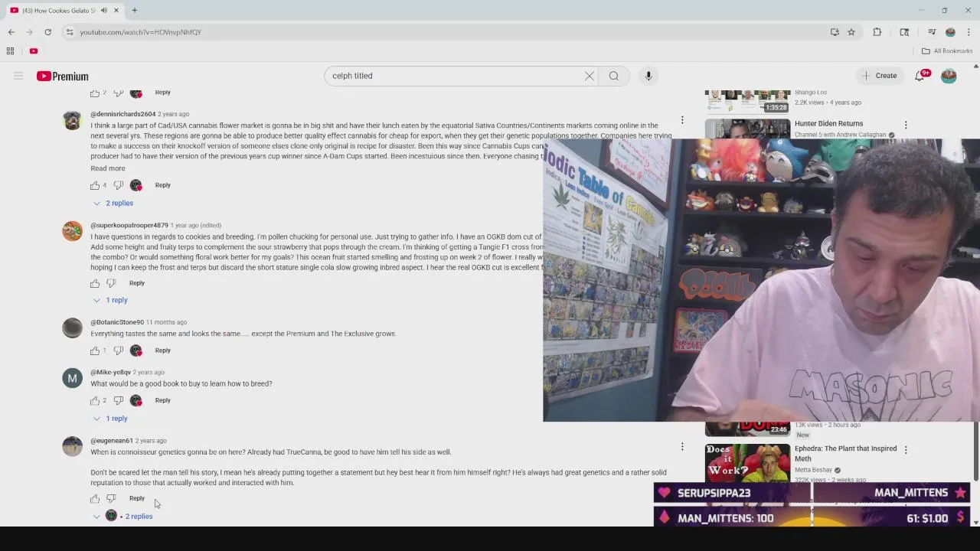The image size is (980, 551).
Task: Expand 2 replies under eugenean61 comment
Action: coord(123,517)
